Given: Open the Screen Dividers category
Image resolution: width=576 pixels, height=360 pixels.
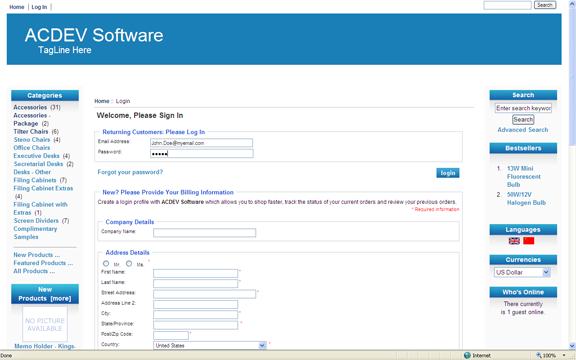Looking at the screenshot, I should pyautogui.click(x=36, y=221).
